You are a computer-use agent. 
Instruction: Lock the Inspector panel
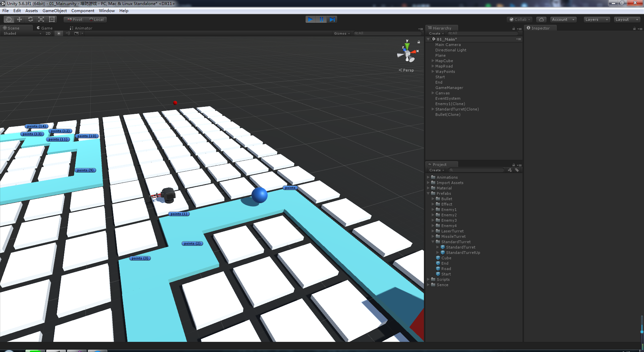(634, 29)
